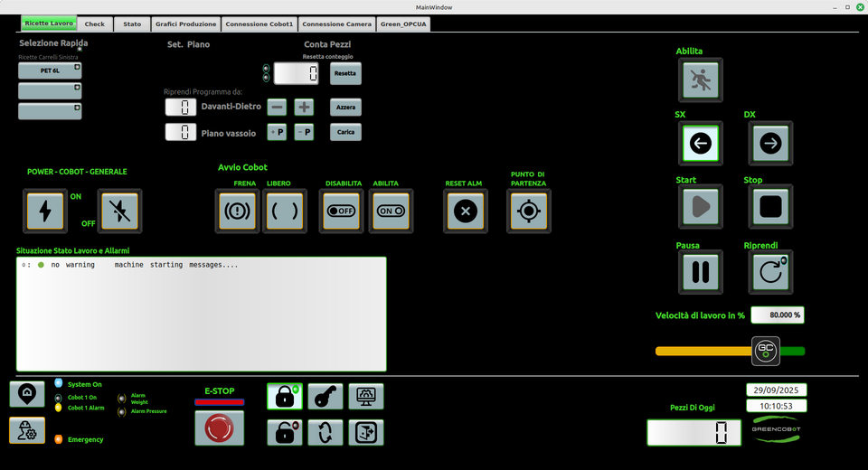Turn power OFF with the crossed lightning button
Viewport: 868px width, 470px height.
(x=119, y=211)
